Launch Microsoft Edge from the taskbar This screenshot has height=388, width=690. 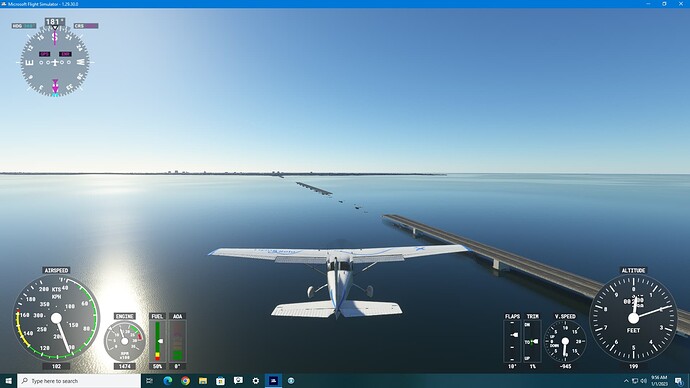pyautogui.click(x=168, y=381)
